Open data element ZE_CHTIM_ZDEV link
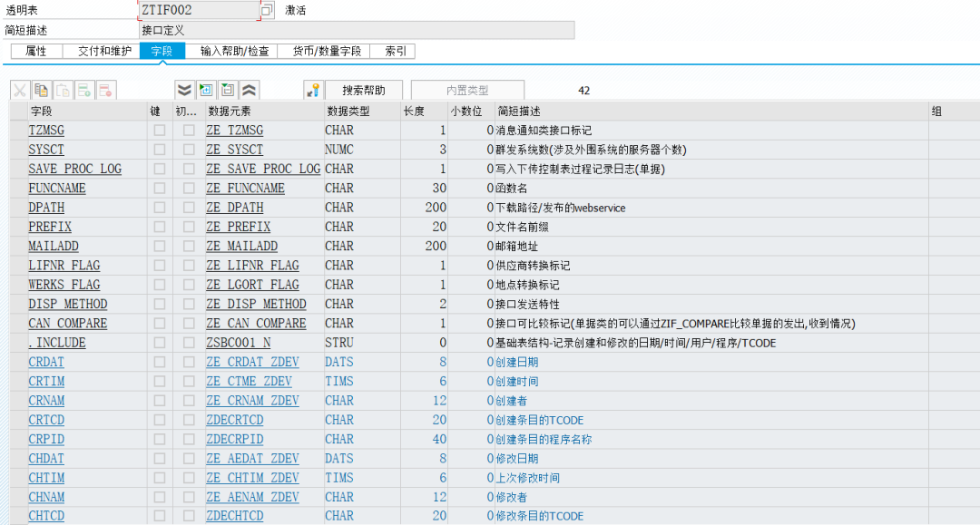 click(252, 478)
